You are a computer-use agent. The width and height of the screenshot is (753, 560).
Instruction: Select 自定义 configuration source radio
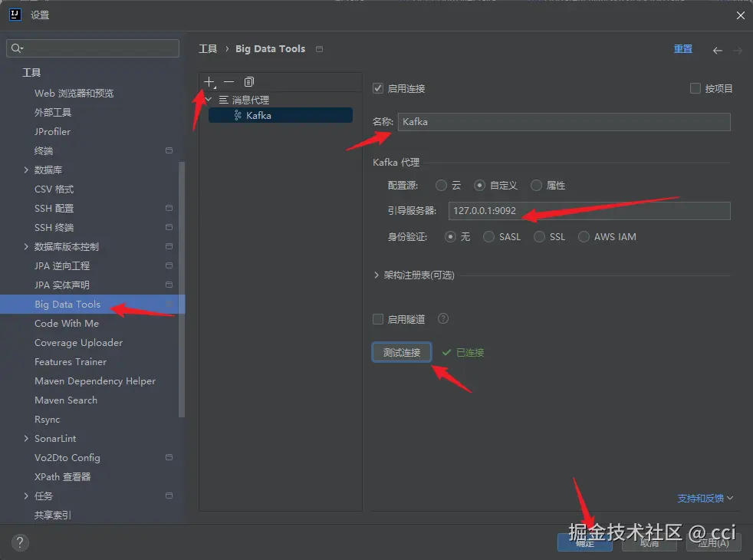click(x=479, y=186)
